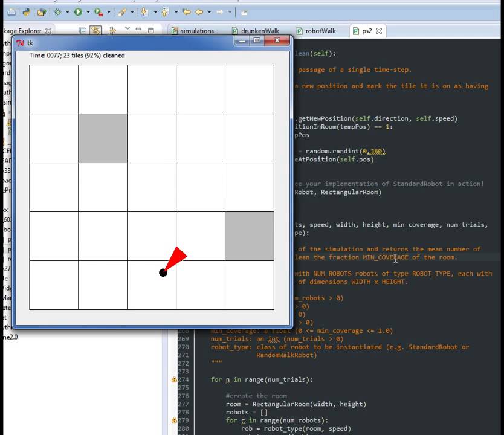Close the ps2 editor tab
Viewport: 504px width, 435px height.
380,31
